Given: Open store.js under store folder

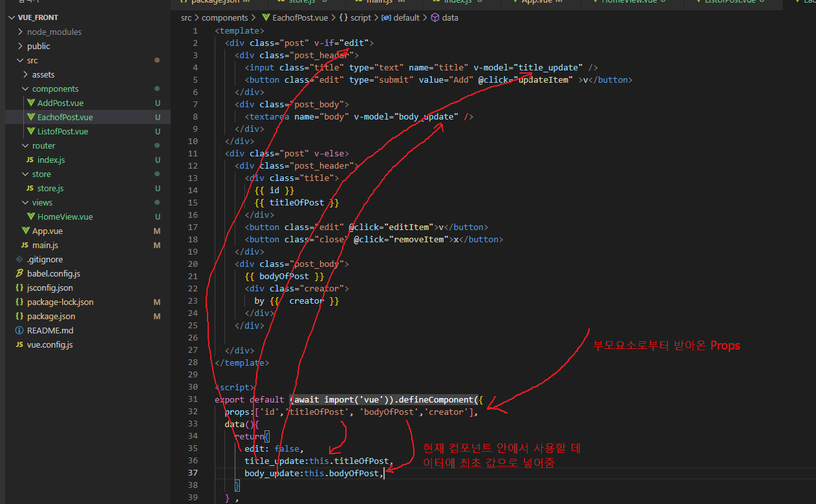Looking at the screenshot, I should coord(50,188).
